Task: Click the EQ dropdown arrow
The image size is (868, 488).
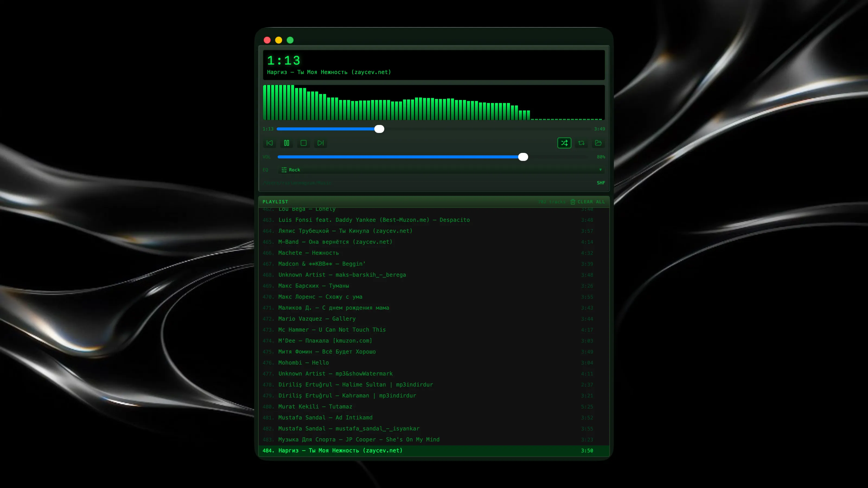Action: 600,170
